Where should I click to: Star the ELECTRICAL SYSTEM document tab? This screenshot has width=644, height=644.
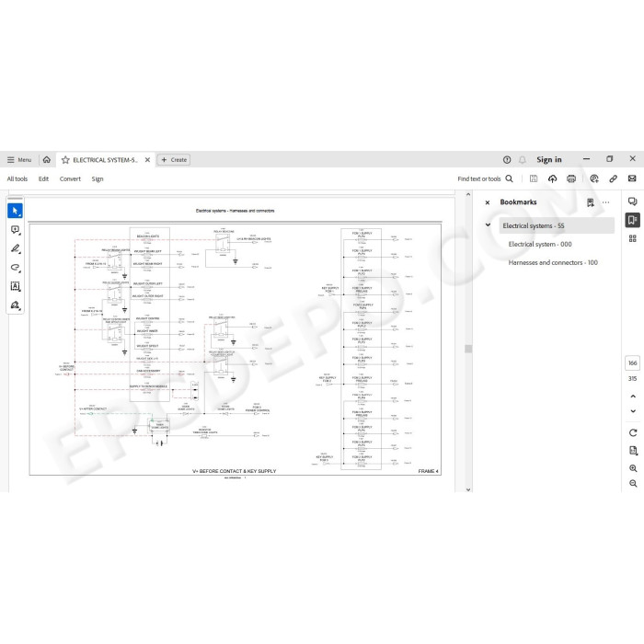point(65,160)
